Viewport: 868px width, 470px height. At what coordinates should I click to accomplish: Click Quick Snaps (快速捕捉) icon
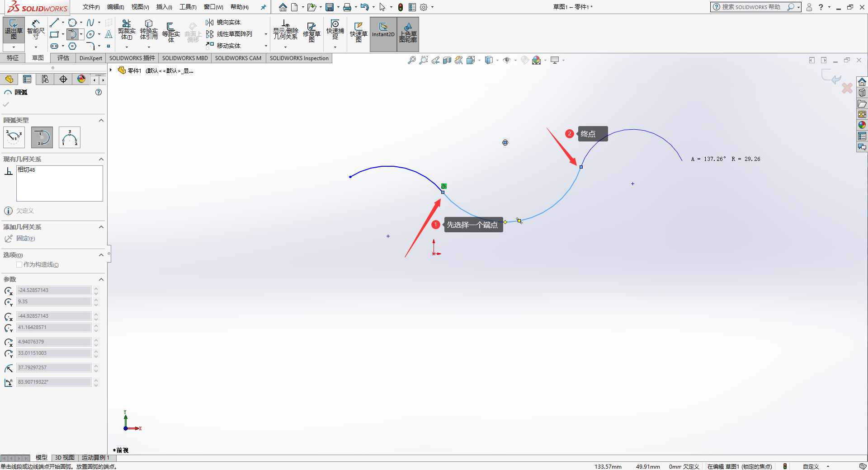coord(335,30)
